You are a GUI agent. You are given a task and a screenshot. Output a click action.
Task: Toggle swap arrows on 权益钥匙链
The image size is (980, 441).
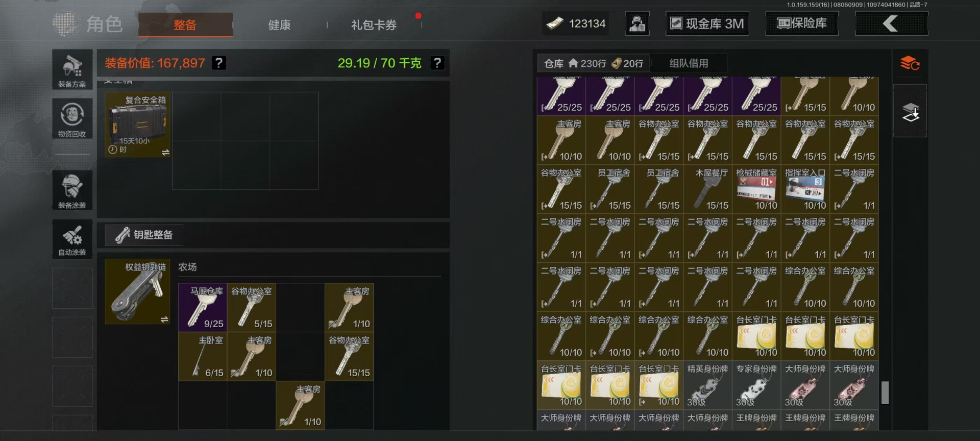164,319
